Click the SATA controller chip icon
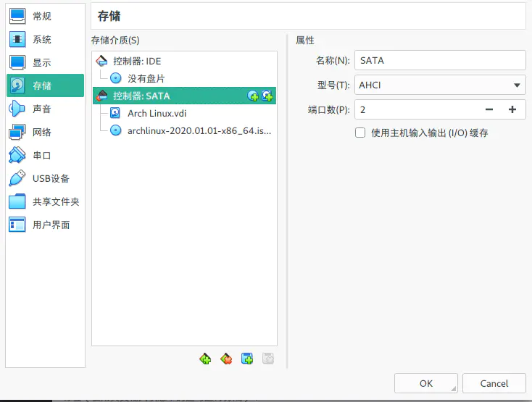This screenshot has width=532, height=402. click(x=101, y=96)
